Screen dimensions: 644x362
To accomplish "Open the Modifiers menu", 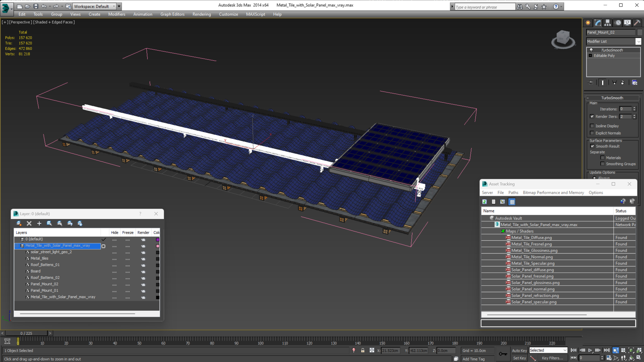I will 116,14.
